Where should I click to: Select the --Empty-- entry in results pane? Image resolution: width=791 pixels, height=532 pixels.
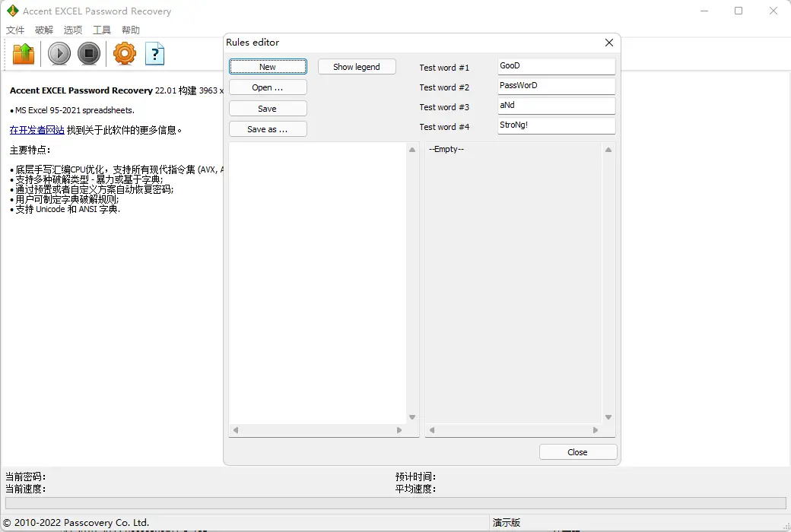(446, 149)
